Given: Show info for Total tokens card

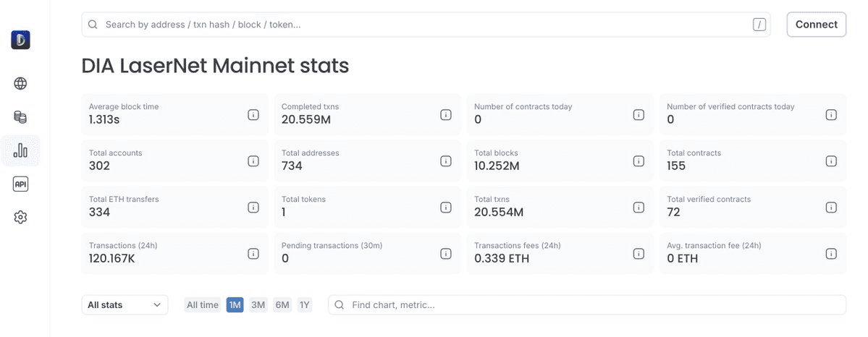Looking at the screenshot, I should click(x=446, y=207).
